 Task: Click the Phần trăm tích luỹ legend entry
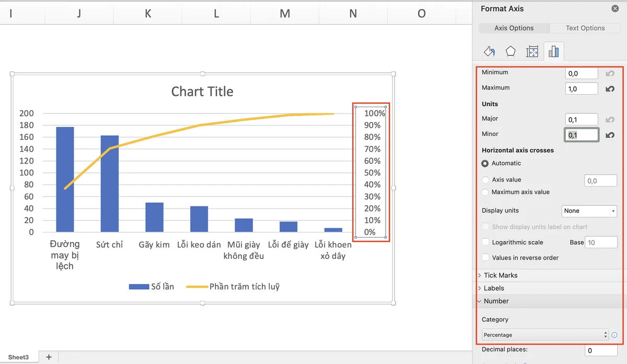click(x=233, y=286)
